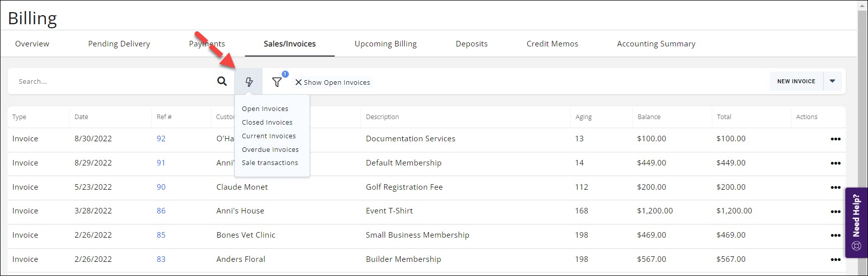Open actions menu for Claude Monet invoice
Viewport: 868px width, 276px height.
tap(835, 188)
